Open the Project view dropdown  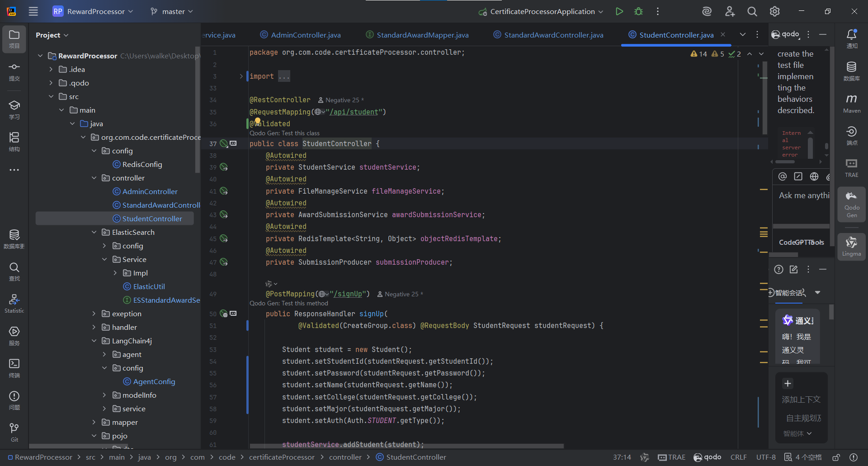(x=52, y=35)
